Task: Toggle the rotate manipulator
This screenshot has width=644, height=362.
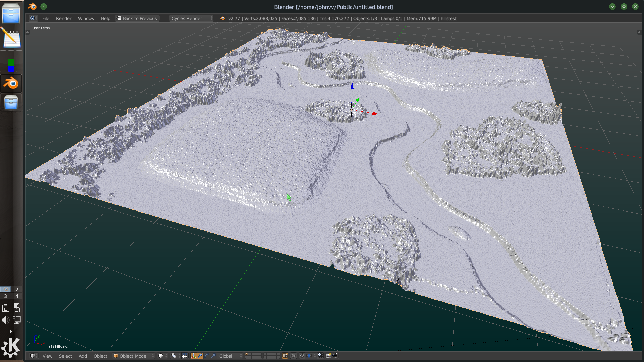Action: click(207, 356)
